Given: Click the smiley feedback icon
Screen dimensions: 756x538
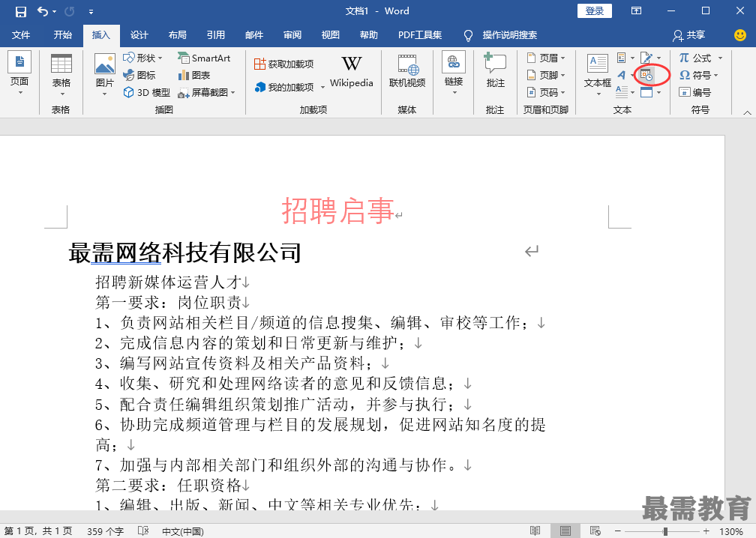Looking at the screenshot, I should pyautogui.click(x=740, y=34).
